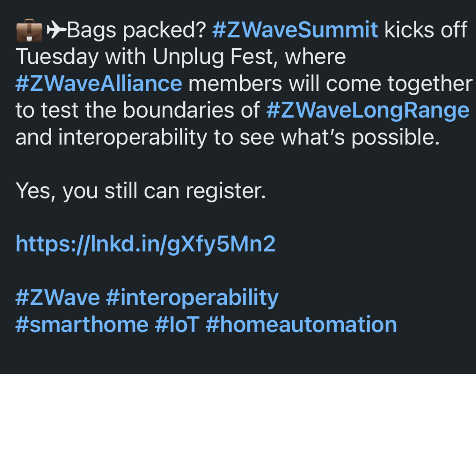The image size is (476, 476).
Task: Click the words "to test the boundaries of"
Action: pos(138,111)
